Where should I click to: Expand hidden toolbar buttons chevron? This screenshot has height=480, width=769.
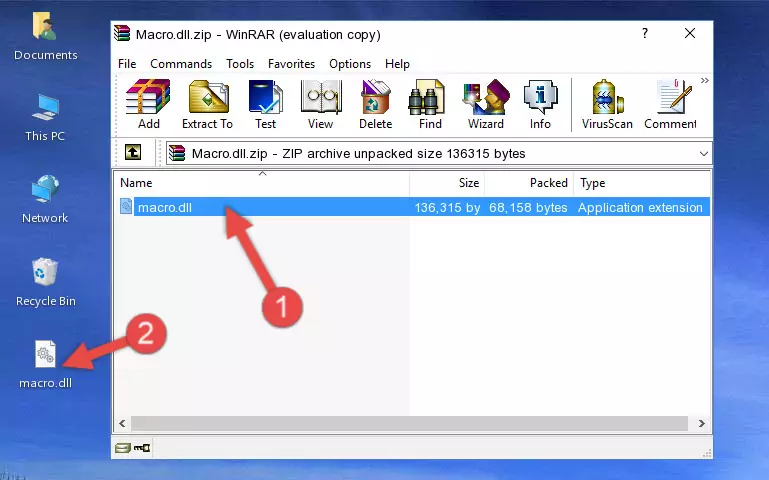(705, 80)
